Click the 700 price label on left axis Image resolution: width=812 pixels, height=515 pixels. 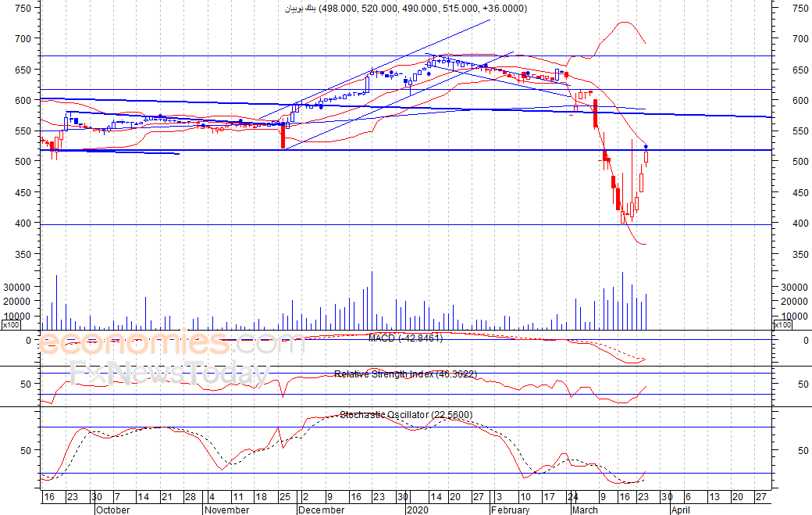[23, 38]
